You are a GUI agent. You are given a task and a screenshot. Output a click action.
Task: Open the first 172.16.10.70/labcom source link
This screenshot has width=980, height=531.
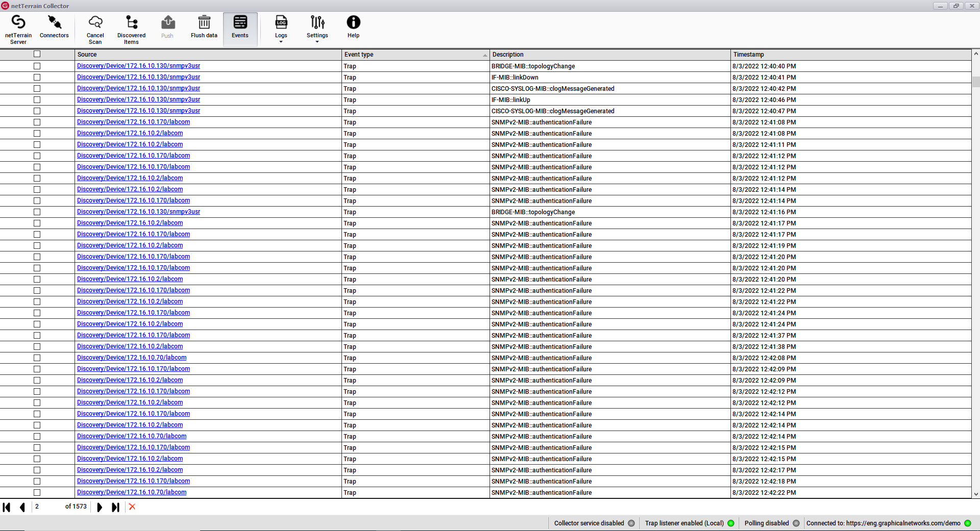tap(132, 358)
